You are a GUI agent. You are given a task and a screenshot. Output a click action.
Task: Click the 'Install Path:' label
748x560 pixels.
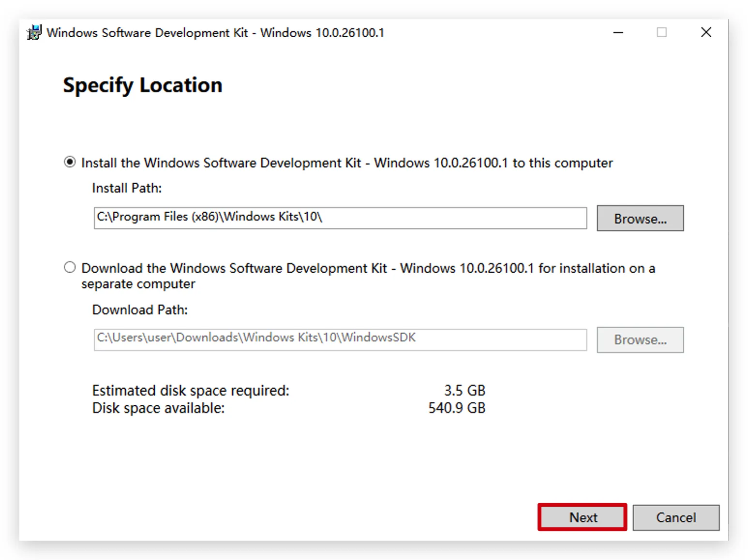pyautogui.click(x=127, y=188)
